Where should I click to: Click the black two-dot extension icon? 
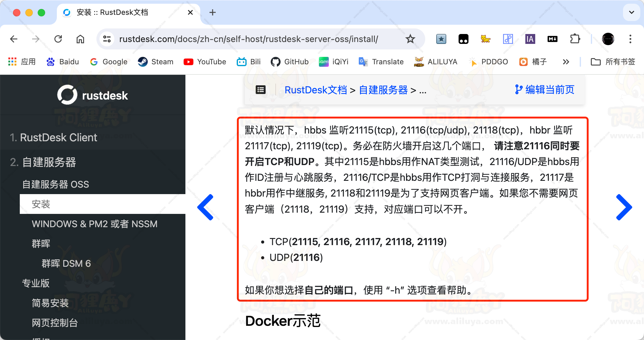coord(463,39)
